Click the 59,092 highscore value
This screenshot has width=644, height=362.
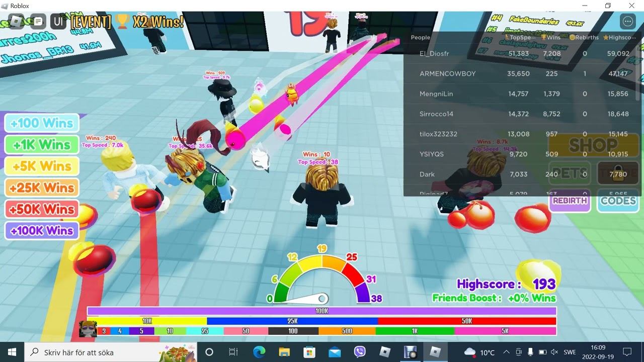(x=618, y=53)
